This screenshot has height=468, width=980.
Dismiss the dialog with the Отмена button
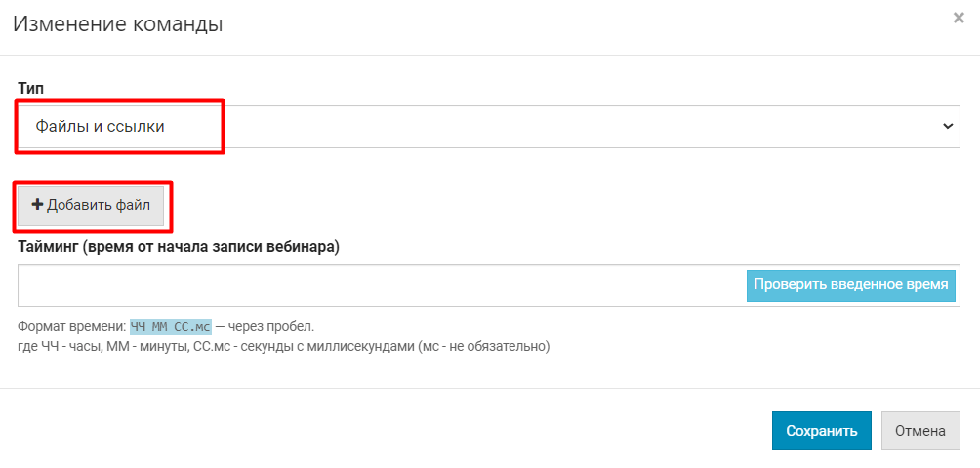coord(920,431)
